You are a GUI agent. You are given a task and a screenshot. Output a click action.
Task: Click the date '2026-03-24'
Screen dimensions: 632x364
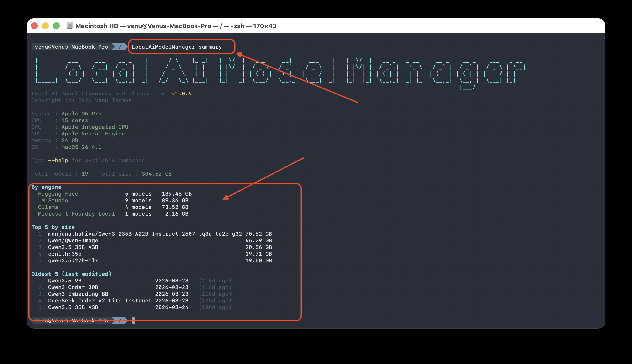(172, 307)
